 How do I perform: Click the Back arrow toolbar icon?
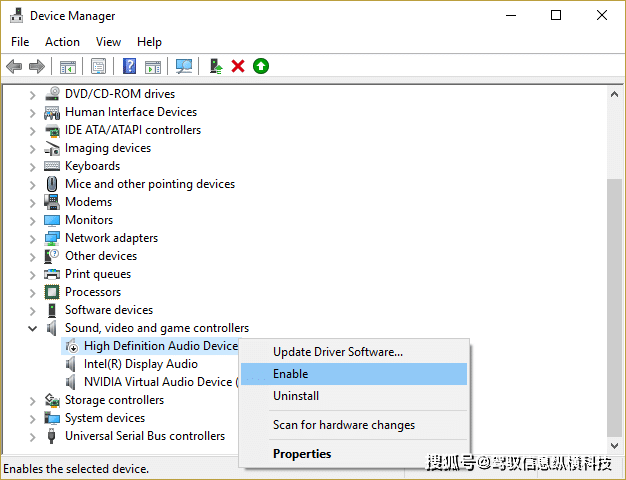tap(14, 66)
